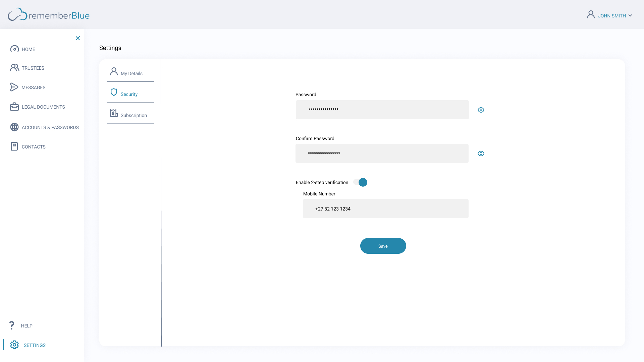Click the rememberBlue cloud logo

pyautogui.click(x=17, y=15)
